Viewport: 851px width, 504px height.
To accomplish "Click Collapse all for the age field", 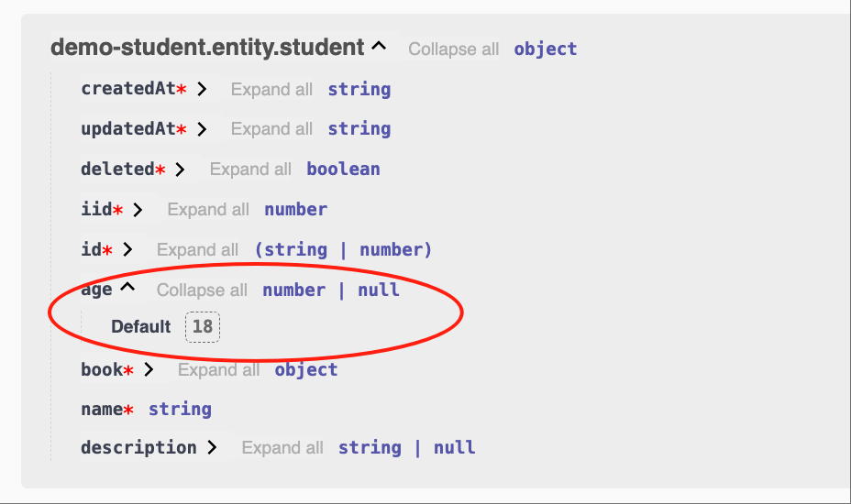I will [202, 290].
